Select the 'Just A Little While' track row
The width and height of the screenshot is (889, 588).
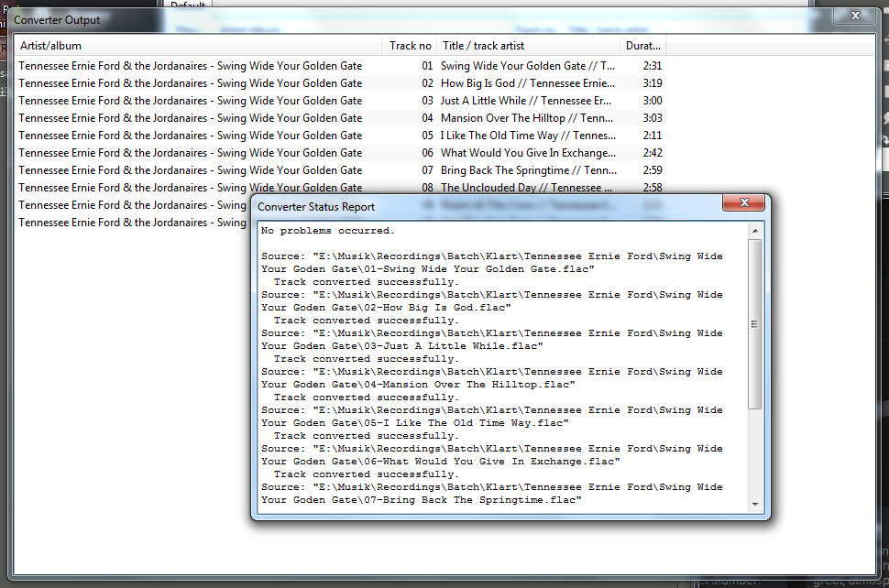tap(340, 101)
